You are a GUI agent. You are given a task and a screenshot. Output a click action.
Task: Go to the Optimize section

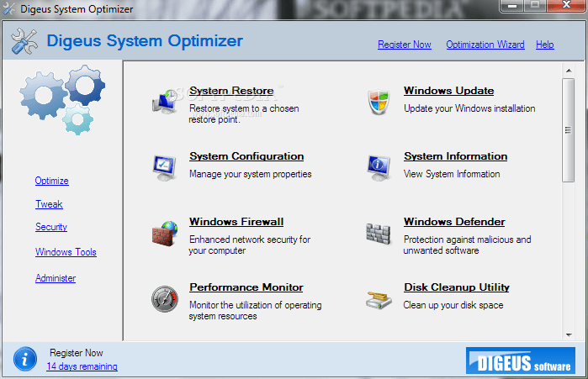52,181
